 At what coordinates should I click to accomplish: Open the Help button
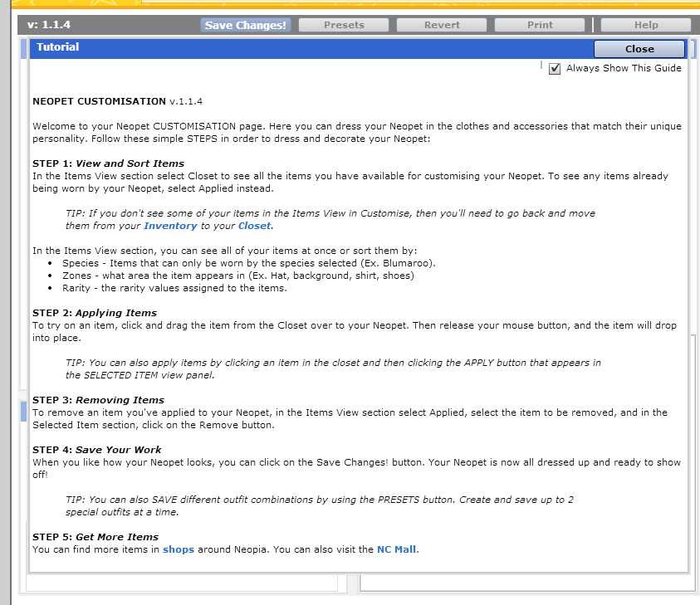[646, 25]
